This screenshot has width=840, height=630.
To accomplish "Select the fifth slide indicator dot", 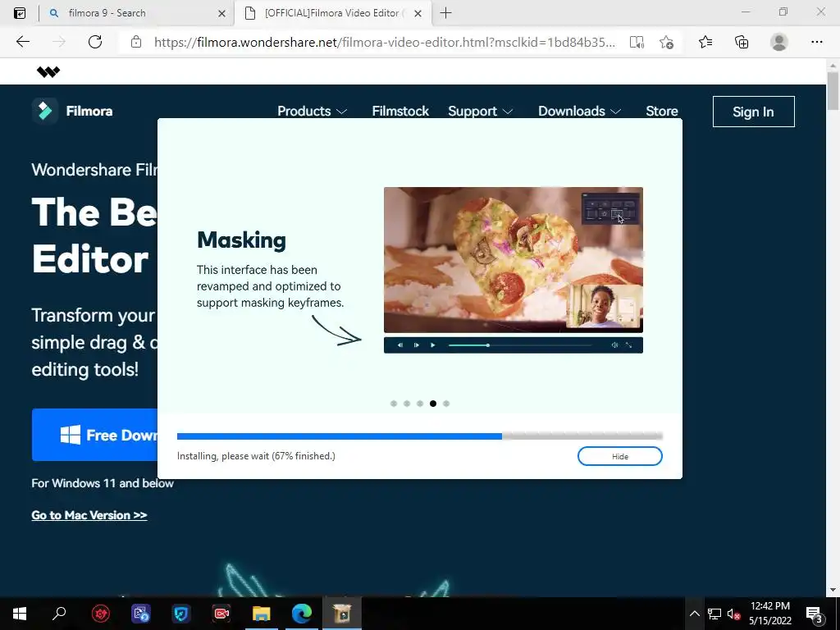I will click(446, 404).
